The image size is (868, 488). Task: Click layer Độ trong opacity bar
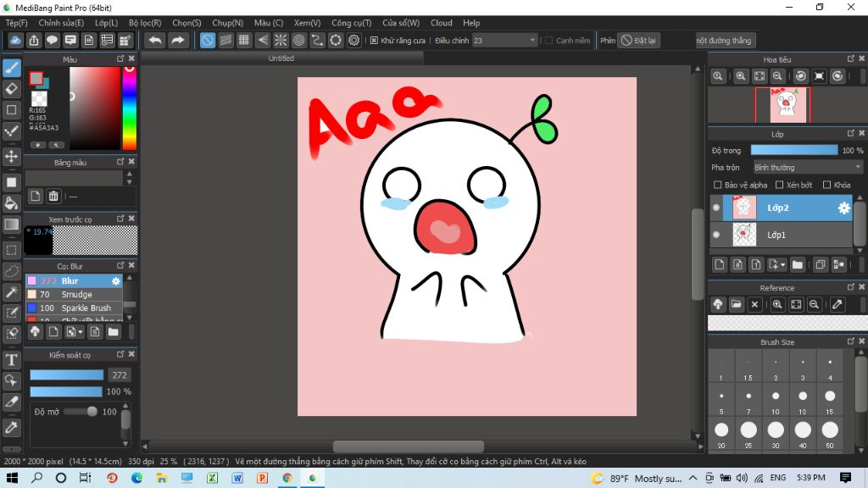pos(793,150)
